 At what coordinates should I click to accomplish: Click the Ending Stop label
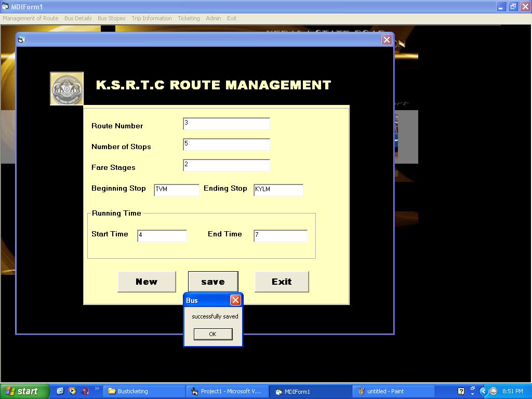coord(225,188)
